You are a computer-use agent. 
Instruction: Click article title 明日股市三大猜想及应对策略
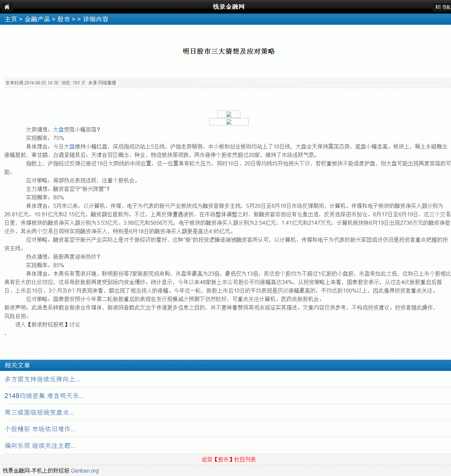pyautogui.click(x=229, y=51)
